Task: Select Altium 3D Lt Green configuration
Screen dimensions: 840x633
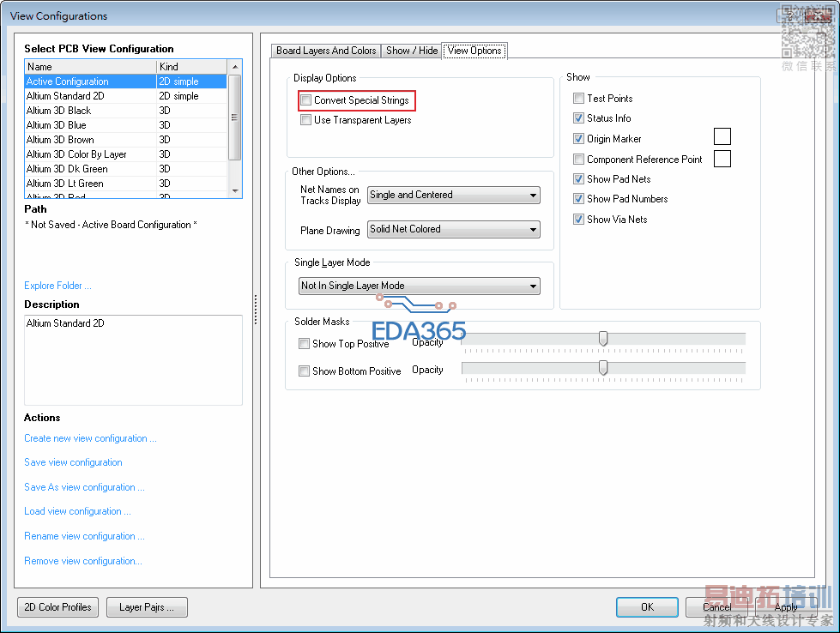Action: pos(126,184)
